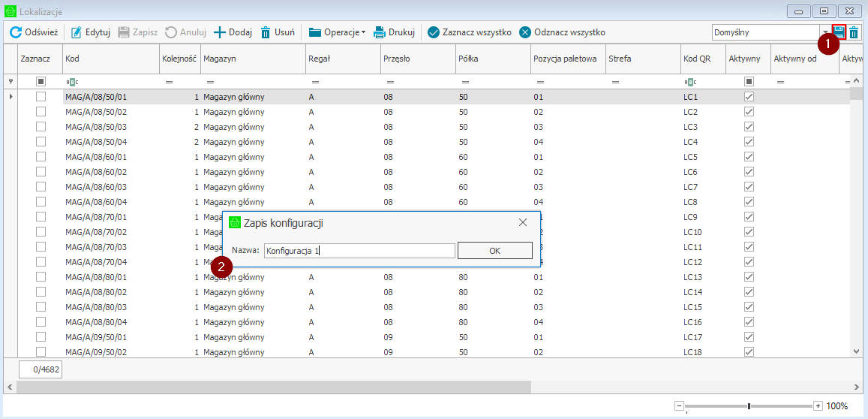Click Zaznacz wszystko checkmark icon

pos(434,32)
